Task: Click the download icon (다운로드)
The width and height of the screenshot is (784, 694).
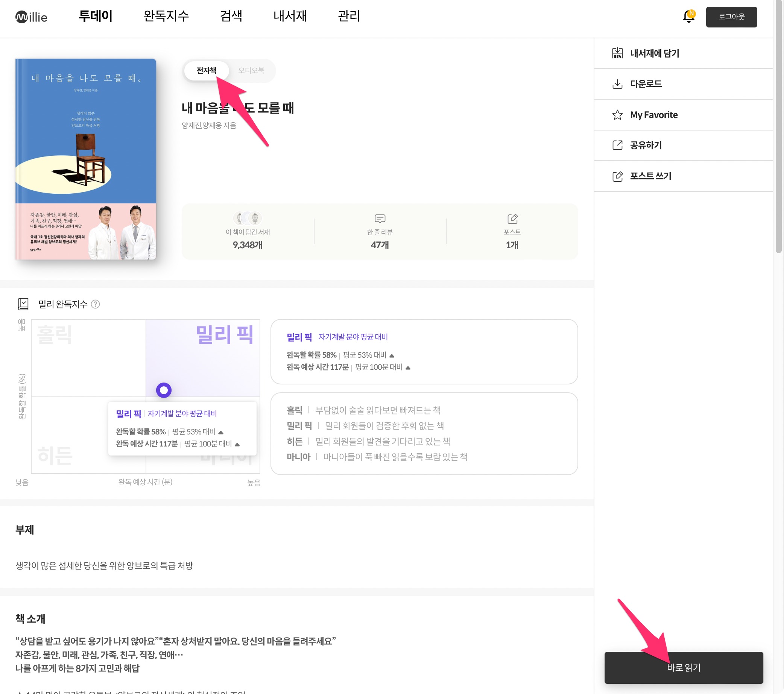Action: click(x=617, y=84)
